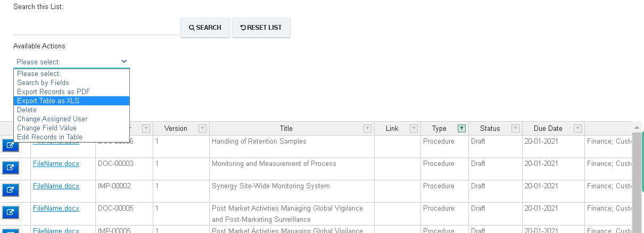Image resolution: width=644 pixels, height=233 pixels.
Task: Click the SEARCH button
Action: 205,28
